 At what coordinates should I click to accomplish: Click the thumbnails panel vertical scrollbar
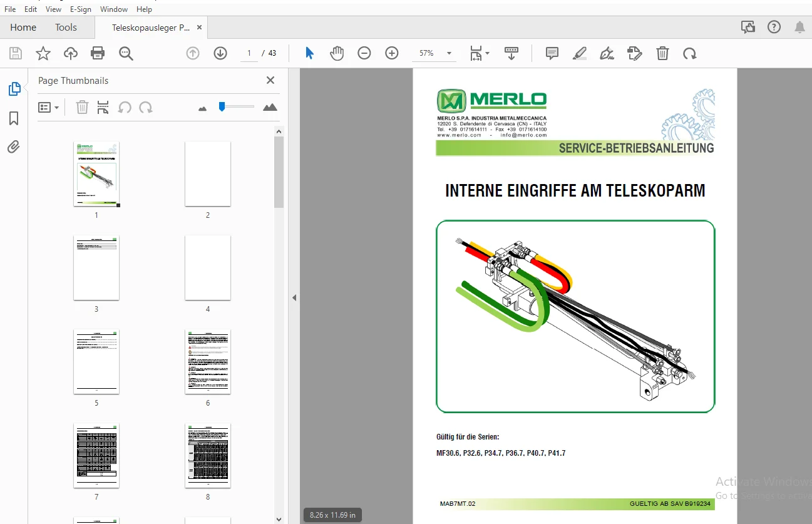pos(279,172)
